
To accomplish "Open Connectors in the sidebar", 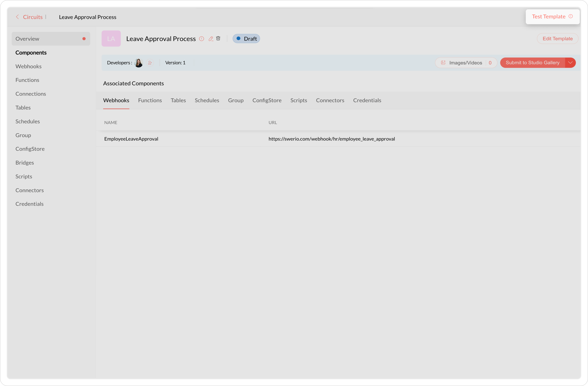I will pyautogui.click(x=30, y=190).
